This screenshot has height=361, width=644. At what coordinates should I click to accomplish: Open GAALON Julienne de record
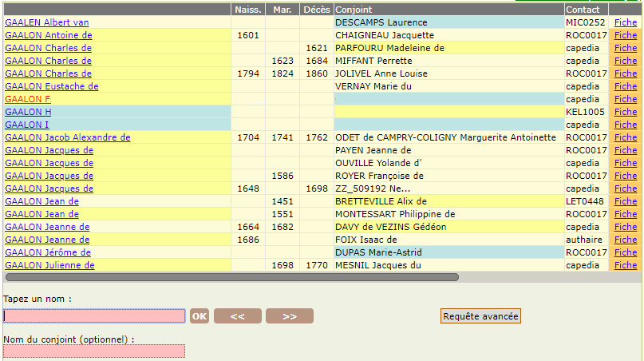pyautogui.click(x=49, y=265)
